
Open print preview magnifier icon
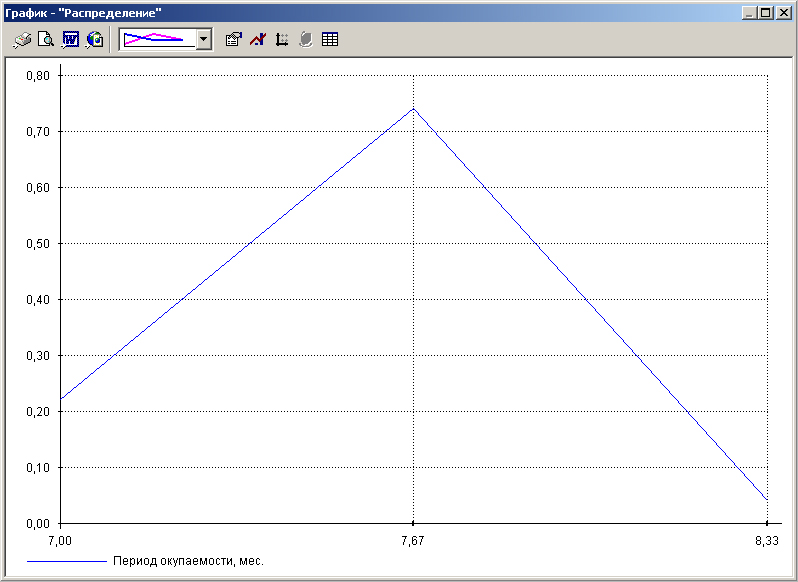point(46,40)
